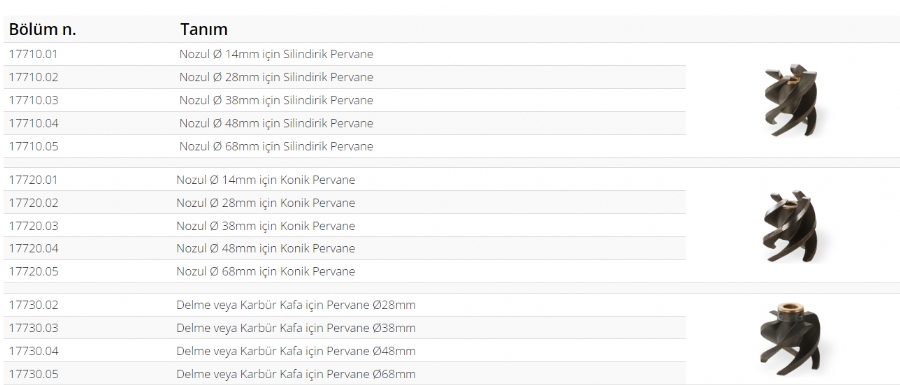
Task: Click part number 17720.05
Action: pyautogui.click(x=33, y=271)
